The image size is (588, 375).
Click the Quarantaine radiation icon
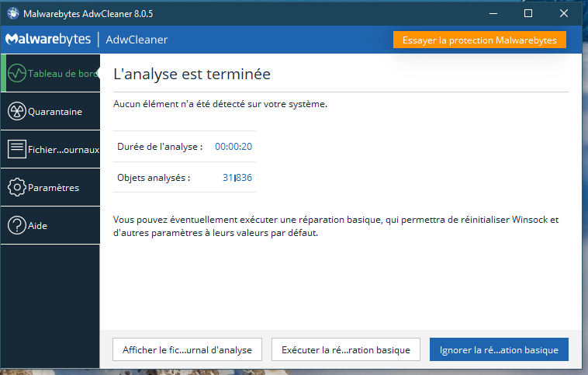tap(17, 112)
